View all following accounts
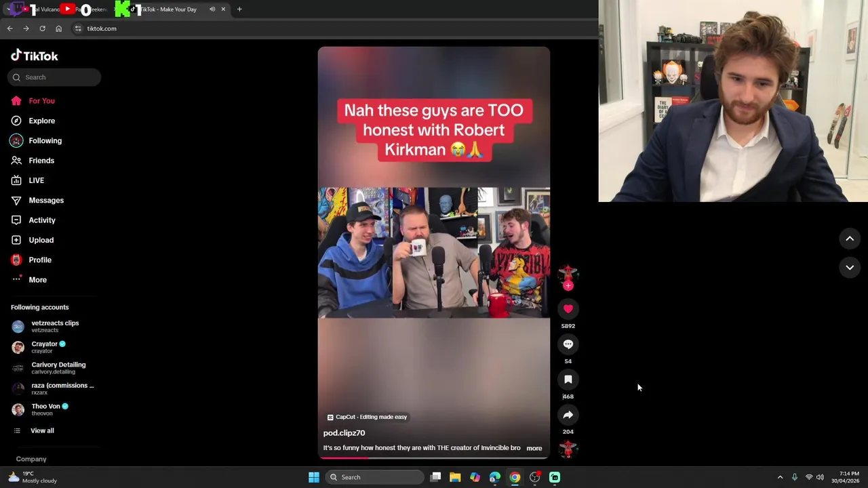The image size is (868, 488). [x=41, y=431]
